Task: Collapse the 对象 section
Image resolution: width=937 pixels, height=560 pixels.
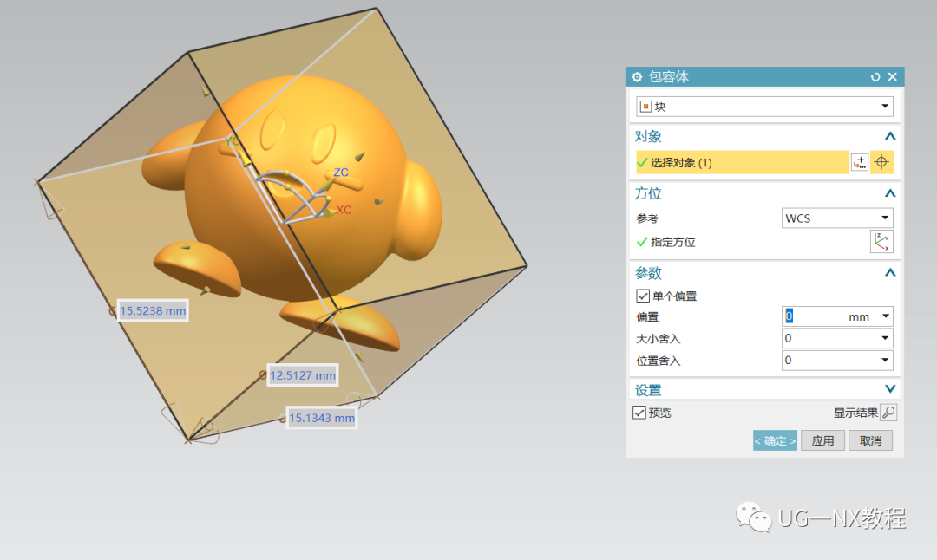Action: [x=890, y=136]
